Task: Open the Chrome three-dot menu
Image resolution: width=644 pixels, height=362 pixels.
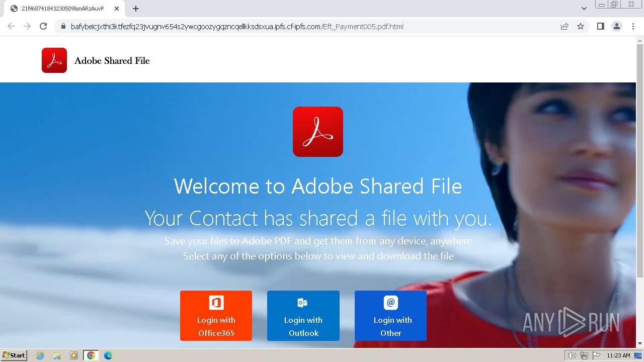Action: (633, 27)
